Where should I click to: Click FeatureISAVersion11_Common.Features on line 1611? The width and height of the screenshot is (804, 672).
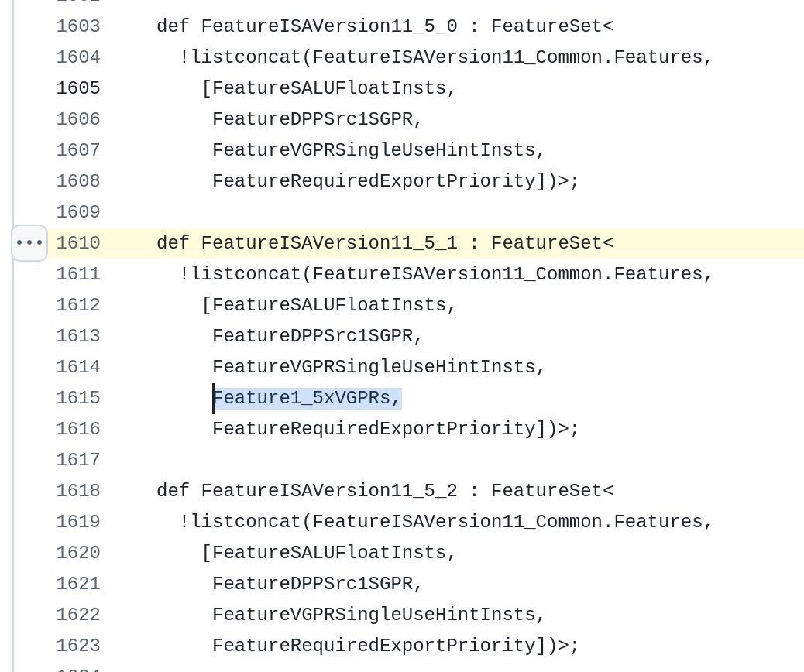507,274
